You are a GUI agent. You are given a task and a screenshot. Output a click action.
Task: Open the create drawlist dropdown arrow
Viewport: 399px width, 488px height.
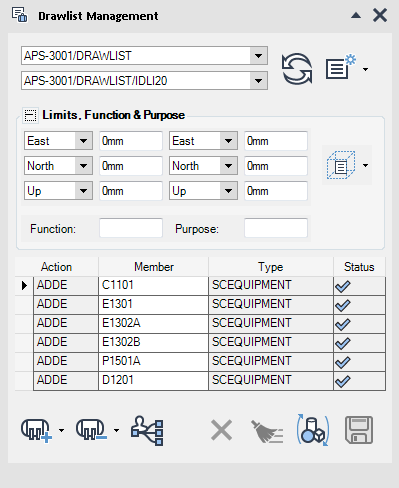coord(366,69)
